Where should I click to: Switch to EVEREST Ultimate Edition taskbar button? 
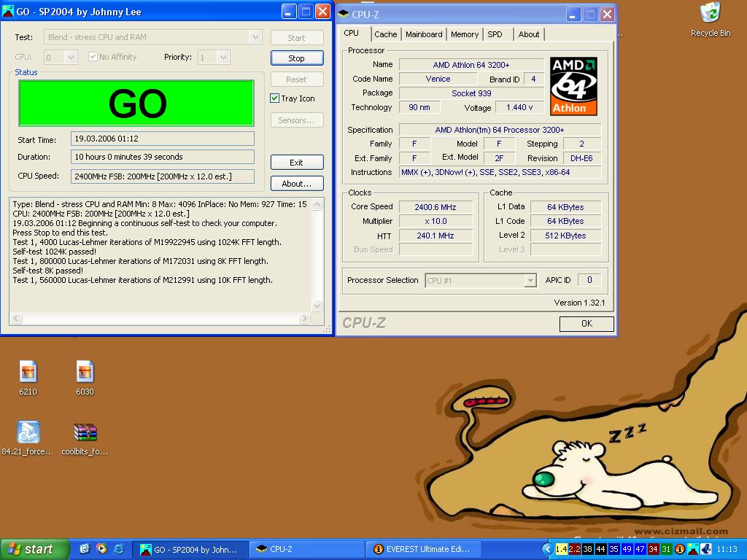pyautogui.click(x=424, y=550)
